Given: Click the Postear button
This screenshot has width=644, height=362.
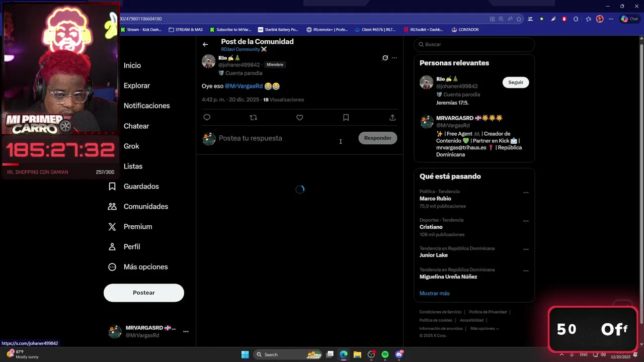Looking at the screenshot, I should click(x=144, y=293).
